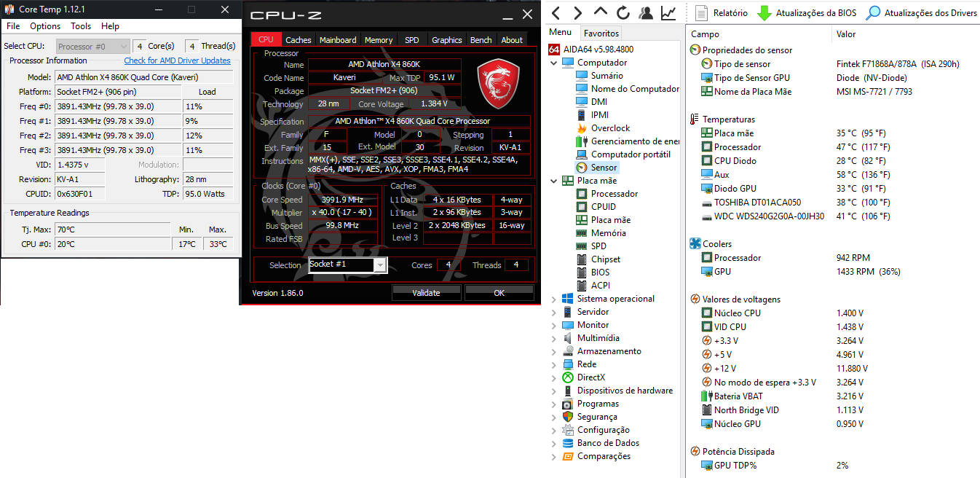Expand the Servidor tree node
Image resolution: width=980 pixels, height=478 pixels.
click(554, 312)
